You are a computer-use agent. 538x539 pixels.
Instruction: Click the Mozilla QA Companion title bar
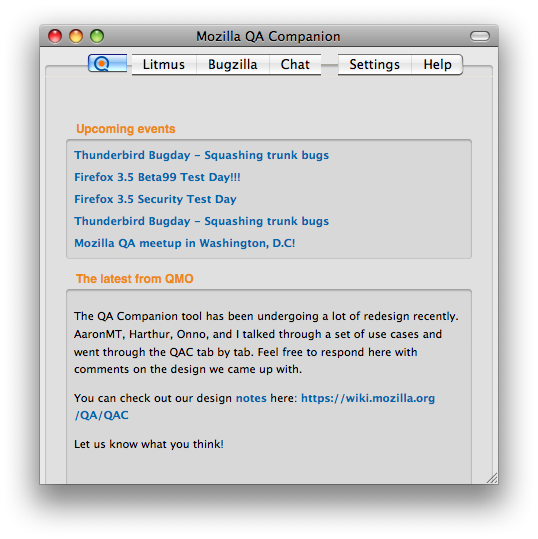(268, 36)
